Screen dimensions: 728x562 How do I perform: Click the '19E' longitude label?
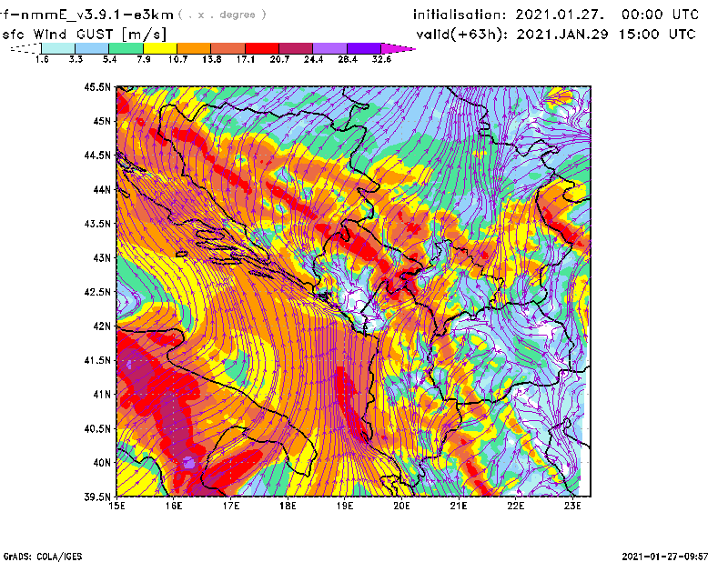point(345,506)
